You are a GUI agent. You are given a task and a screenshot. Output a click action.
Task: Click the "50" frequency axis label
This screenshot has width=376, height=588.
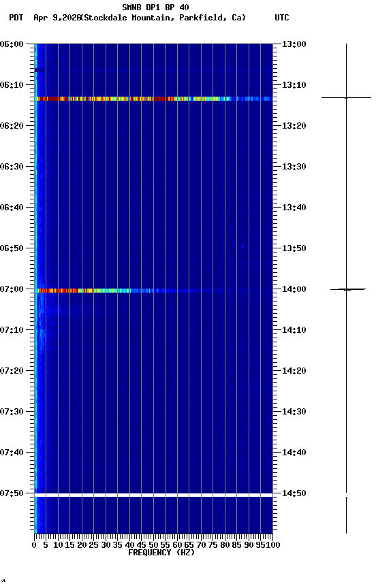click(x=153, y=545)
